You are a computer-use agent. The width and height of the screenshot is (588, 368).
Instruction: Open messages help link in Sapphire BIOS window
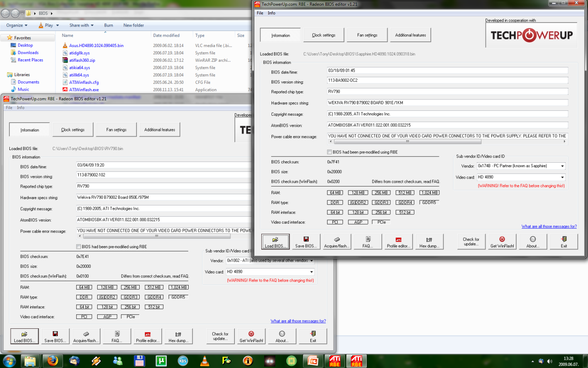point(549,227)
